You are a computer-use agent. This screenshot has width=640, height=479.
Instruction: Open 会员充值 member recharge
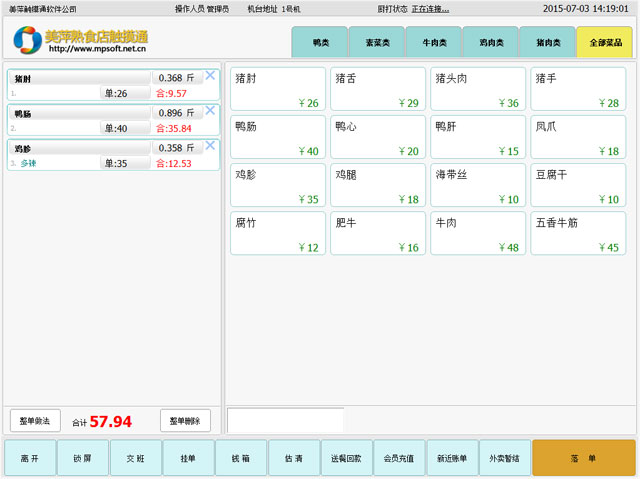(x=400, y=457)
